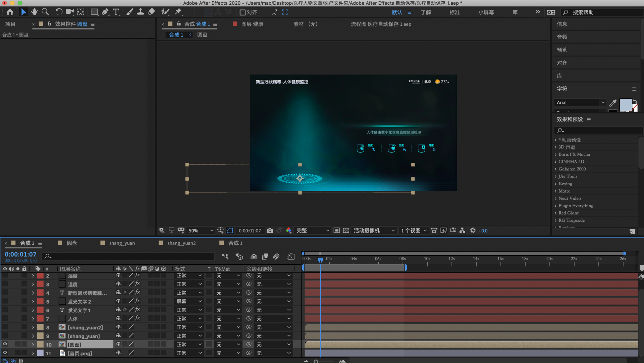Expand the Boris FX Mocha effects category
The width and height of the screenshot is (644, 363).
coord(555,155)
